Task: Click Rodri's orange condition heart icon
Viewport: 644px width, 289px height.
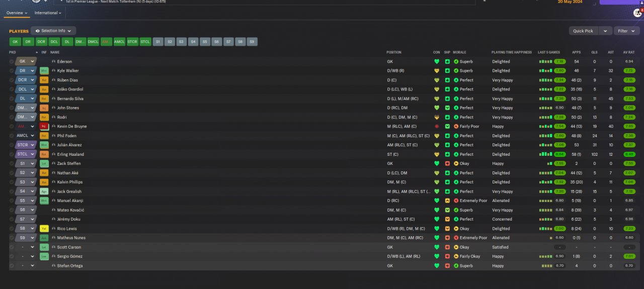Action: [x=437, y=117]
